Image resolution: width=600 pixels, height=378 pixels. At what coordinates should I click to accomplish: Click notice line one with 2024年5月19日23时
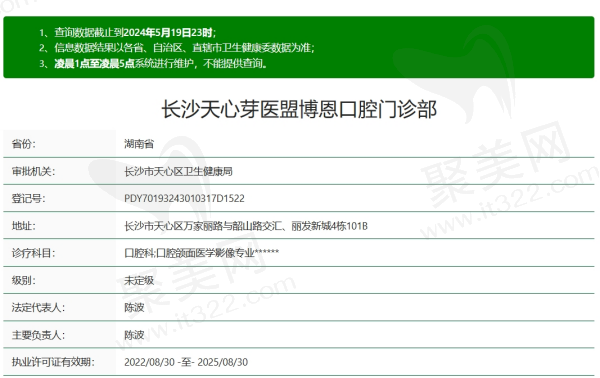(x=128, y=33)
